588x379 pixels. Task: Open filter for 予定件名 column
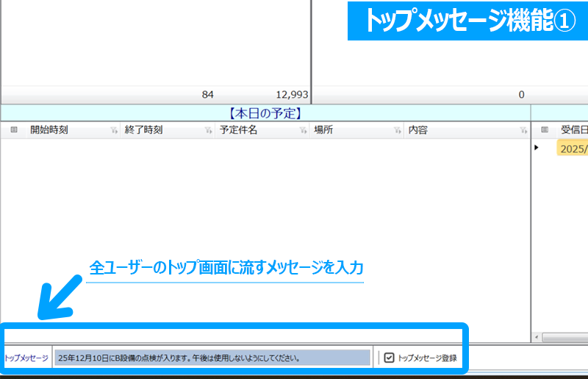(301, 130)
